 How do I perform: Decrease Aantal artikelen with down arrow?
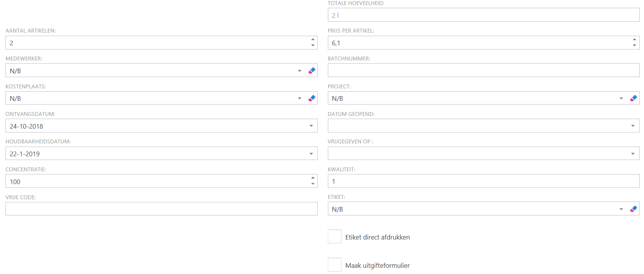[313, 46]
